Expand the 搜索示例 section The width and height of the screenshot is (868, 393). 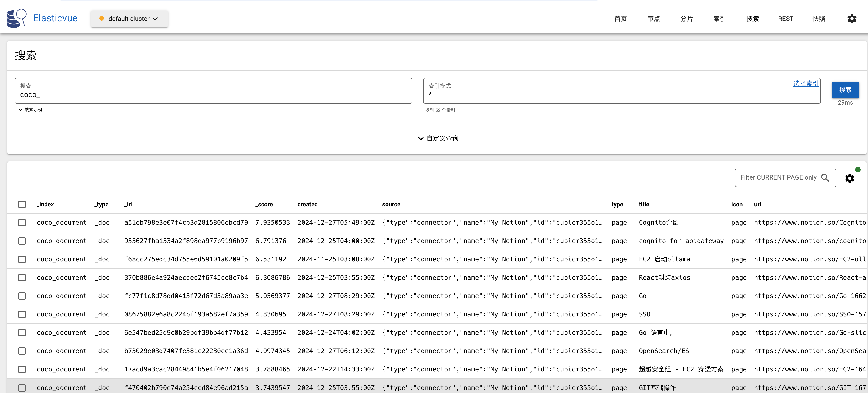point(31,110)
